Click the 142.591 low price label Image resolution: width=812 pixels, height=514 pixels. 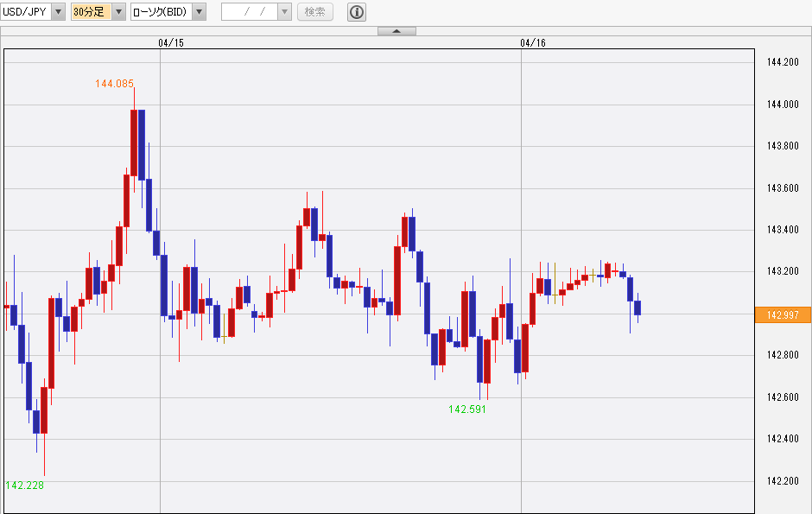pos(467,409)
